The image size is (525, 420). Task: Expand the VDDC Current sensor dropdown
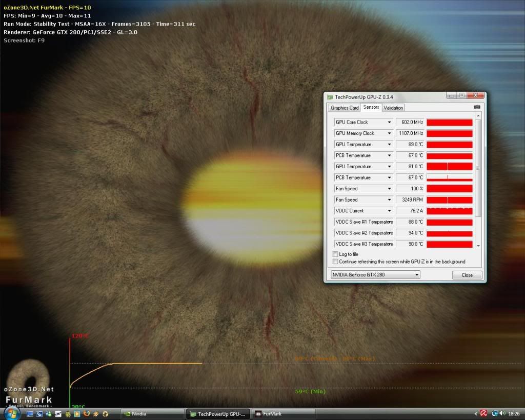pos(390,211)
